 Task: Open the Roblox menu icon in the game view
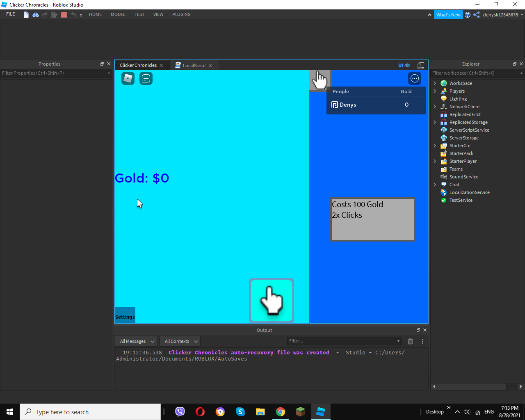coord(128,78)
